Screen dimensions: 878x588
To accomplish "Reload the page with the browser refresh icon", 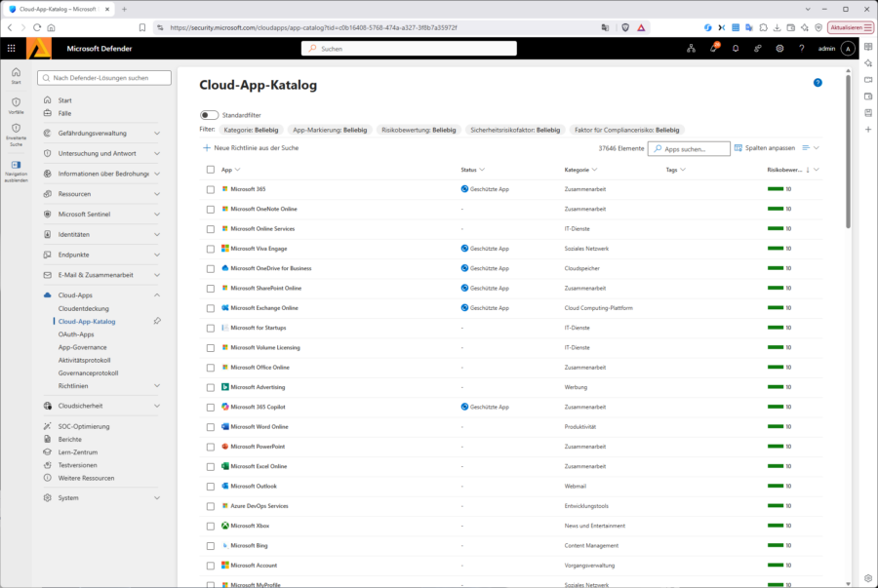I will tap(37, 27).
